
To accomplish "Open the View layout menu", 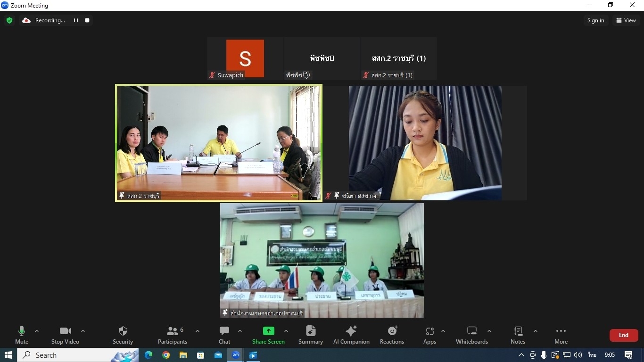I will [x=626, y=20].
